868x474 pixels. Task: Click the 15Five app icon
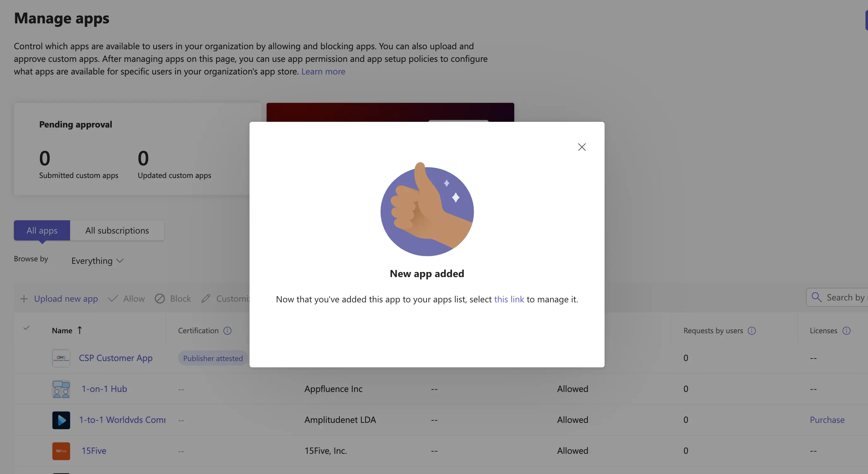pos(61,451)
